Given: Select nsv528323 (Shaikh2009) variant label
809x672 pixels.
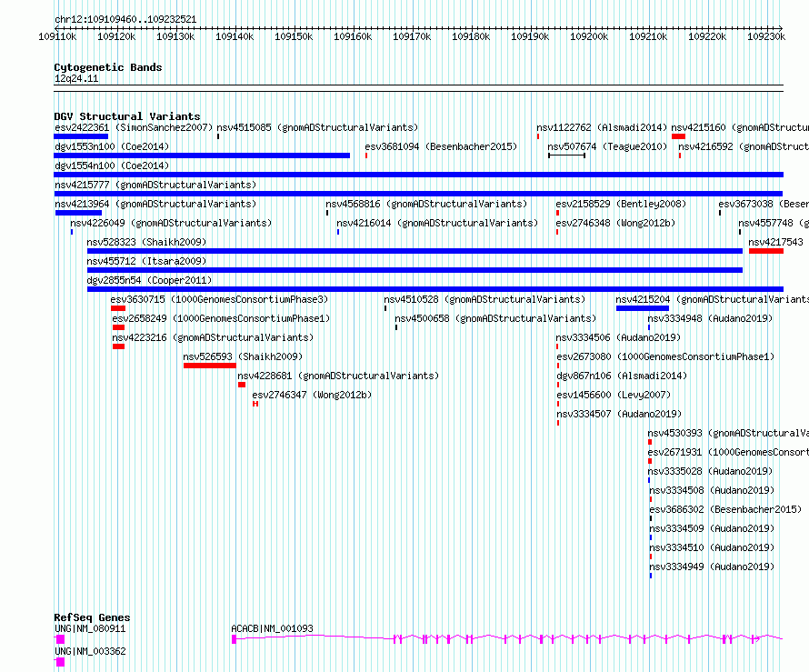Looking at the screenshot, I should tap(146, 242).
